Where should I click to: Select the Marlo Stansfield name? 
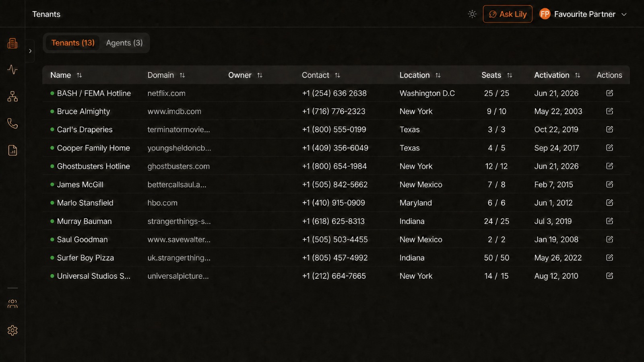(85, 203)
